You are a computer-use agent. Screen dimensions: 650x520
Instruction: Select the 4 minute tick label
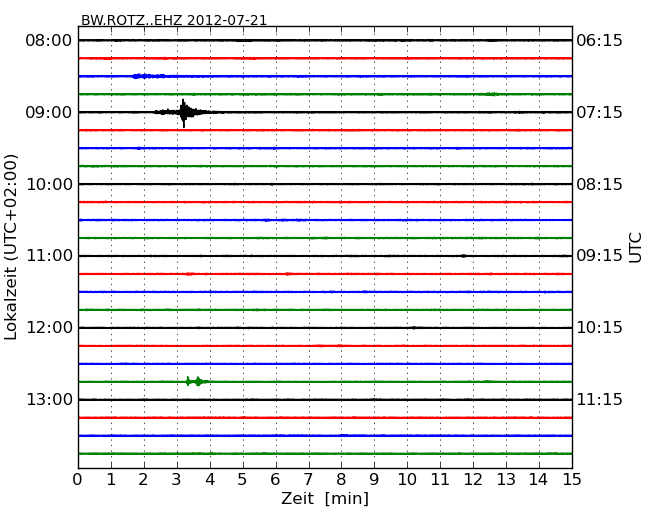click(x=210, y=480)
